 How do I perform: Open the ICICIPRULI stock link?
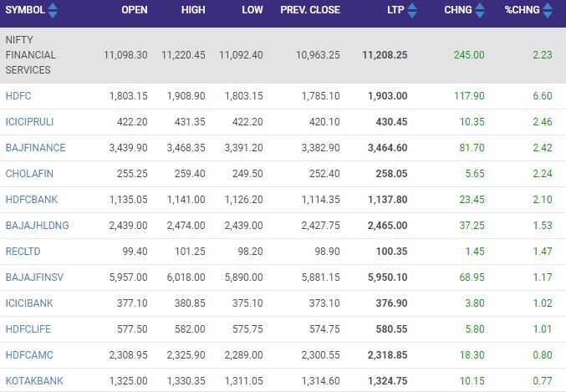(29, 122)
